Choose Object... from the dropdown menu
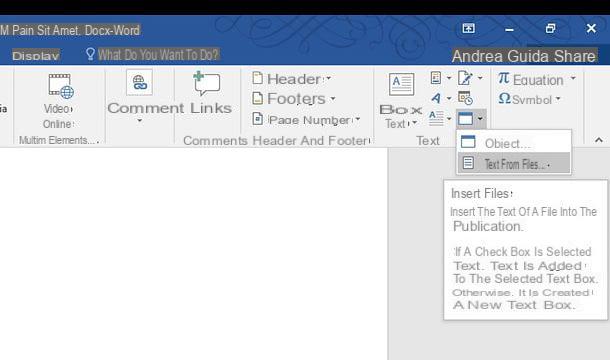This screenshot has width=610, height=360. [x=514, y=143]
